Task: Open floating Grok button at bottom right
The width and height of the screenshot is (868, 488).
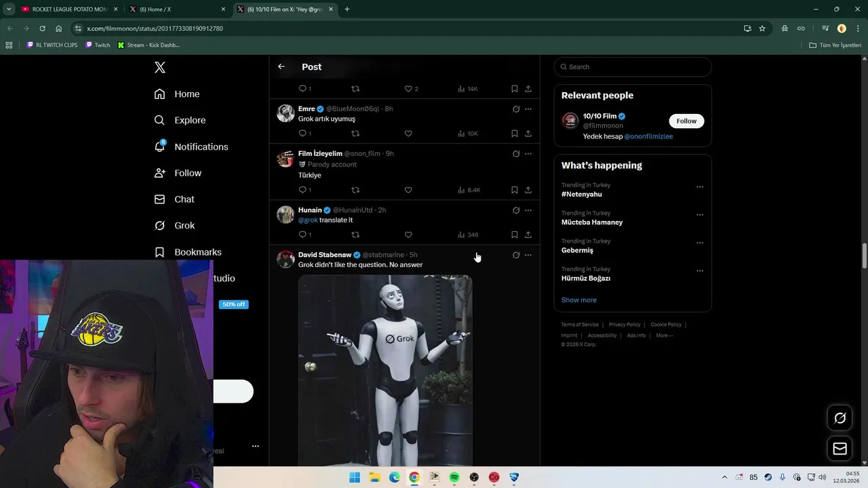Action: (x=840, y=418)
